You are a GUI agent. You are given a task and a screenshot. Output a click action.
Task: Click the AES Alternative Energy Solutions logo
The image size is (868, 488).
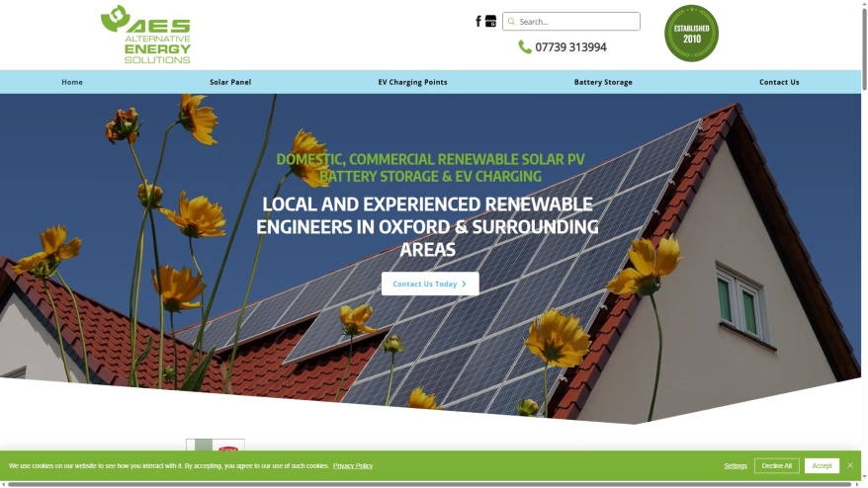(x=146, y=35)
